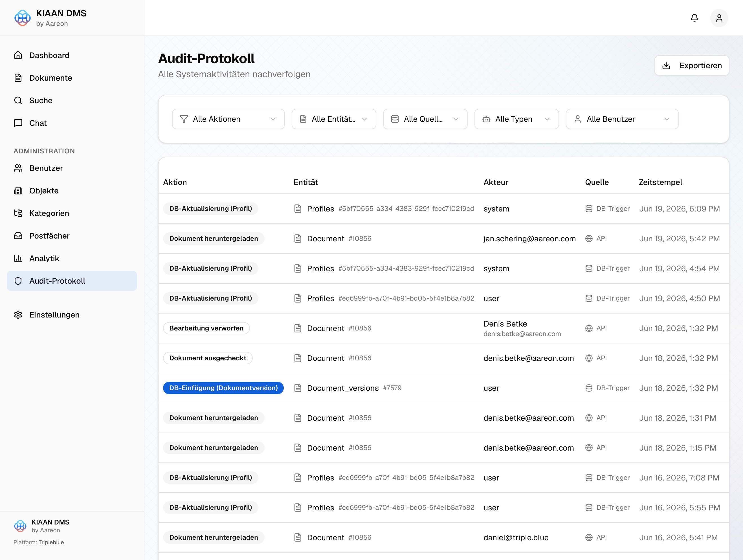
Task: Click the DB-Trigger database icon at 6:09 PM row
Action: [589, 209]
